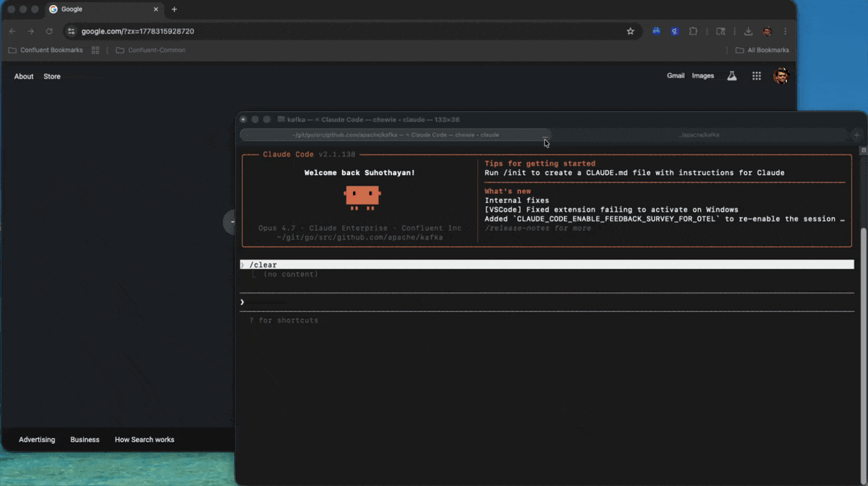868x486 pixels.
Task: Open Google account avatar on page
Action: (780, 76)
